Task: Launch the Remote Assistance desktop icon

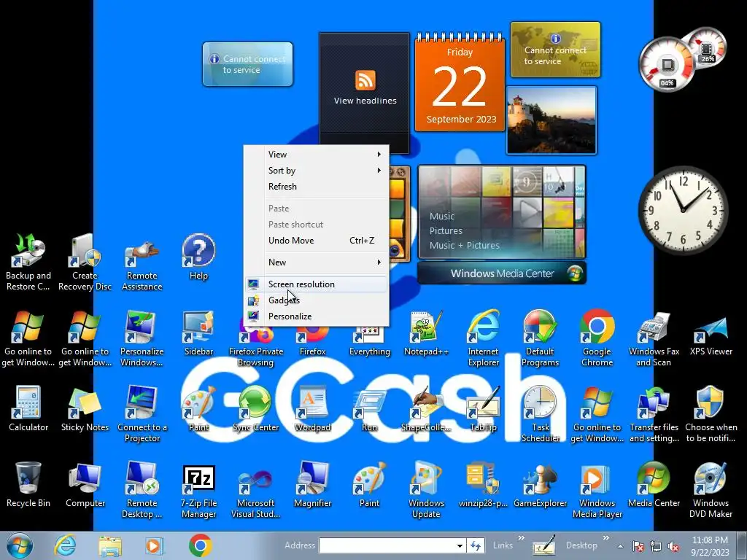Action: point(142,262)
